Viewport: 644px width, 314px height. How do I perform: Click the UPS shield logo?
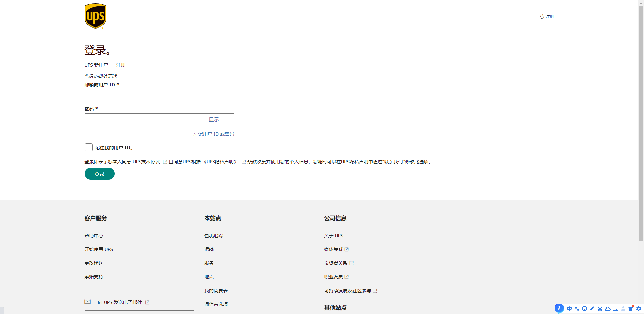point(96,16)
